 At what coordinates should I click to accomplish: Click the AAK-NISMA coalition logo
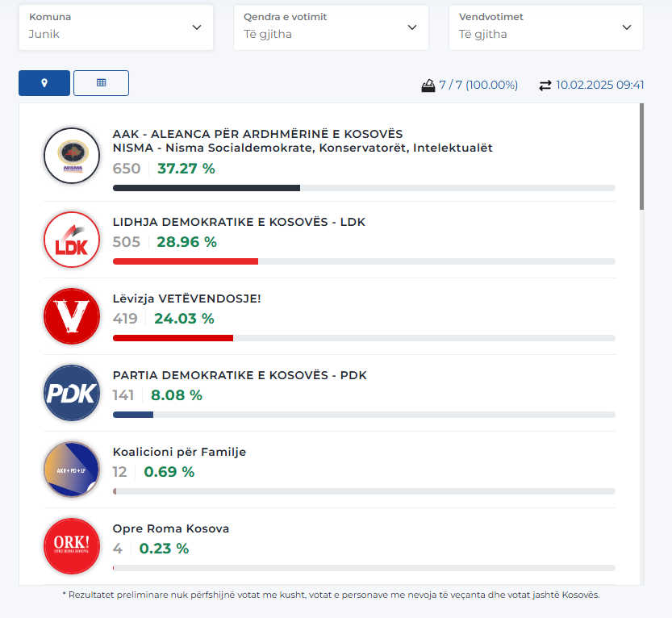(72, 156)
